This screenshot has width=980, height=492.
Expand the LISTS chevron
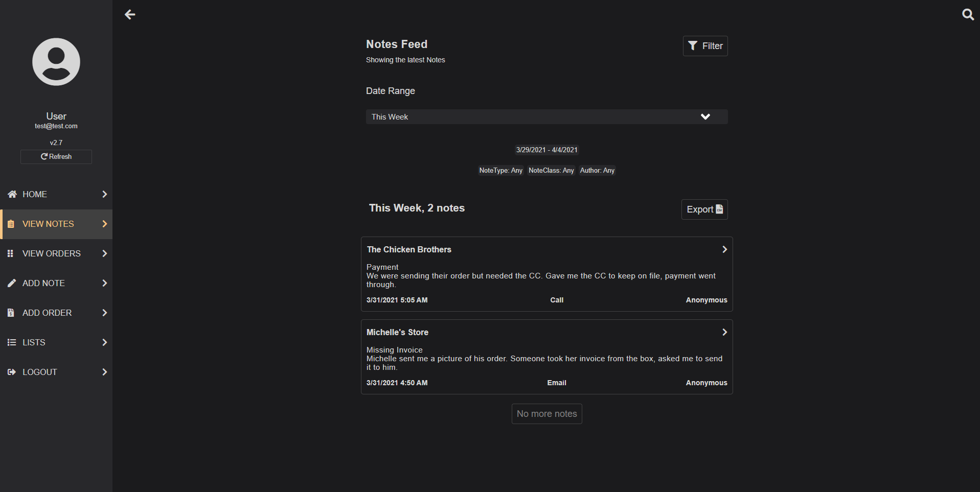[104, 342]
